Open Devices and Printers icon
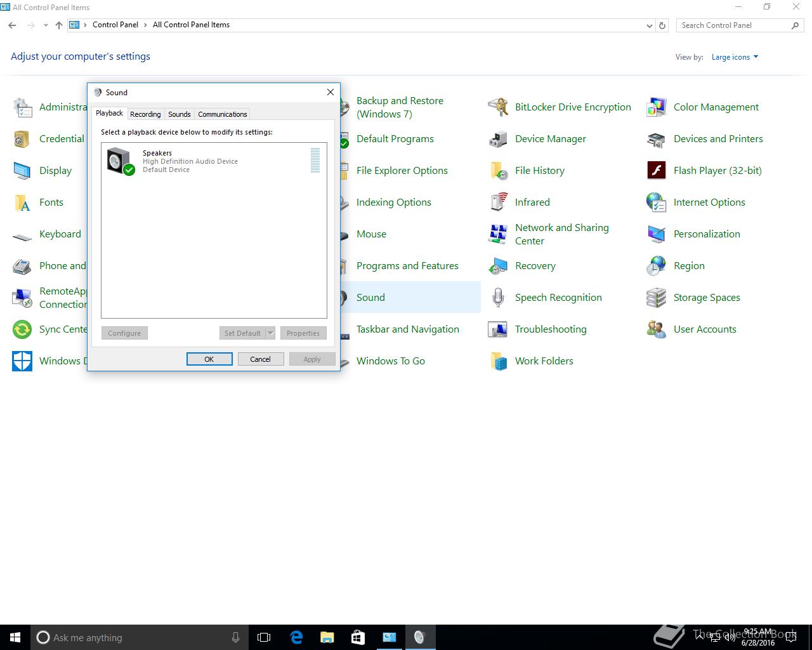The image size is (812, 650). click(x=657, y=139)
